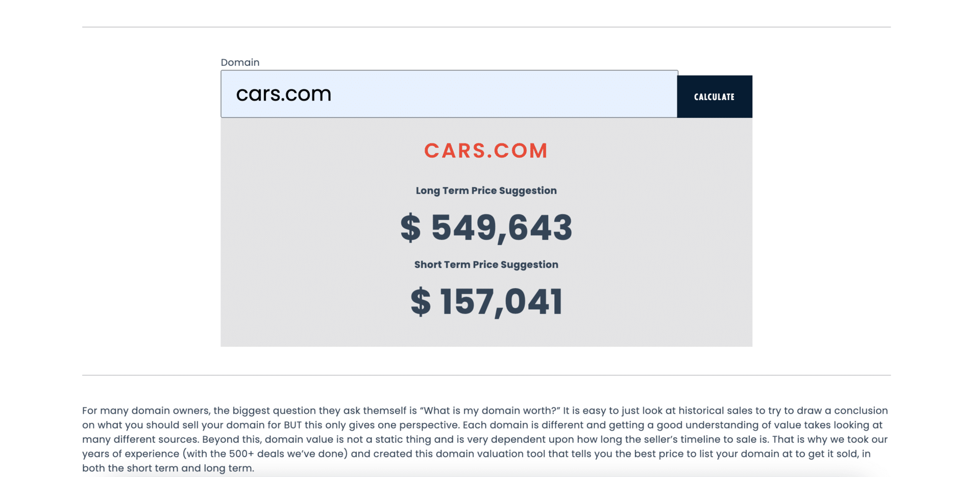Click the 549,643 long term price number
Image resolution: width=980 pixels, height=477 pixels.
[x=502, y=228]
